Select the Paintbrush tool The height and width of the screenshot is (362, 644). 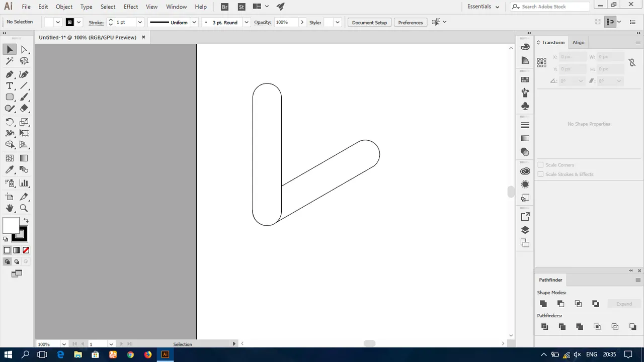(24, 97)
